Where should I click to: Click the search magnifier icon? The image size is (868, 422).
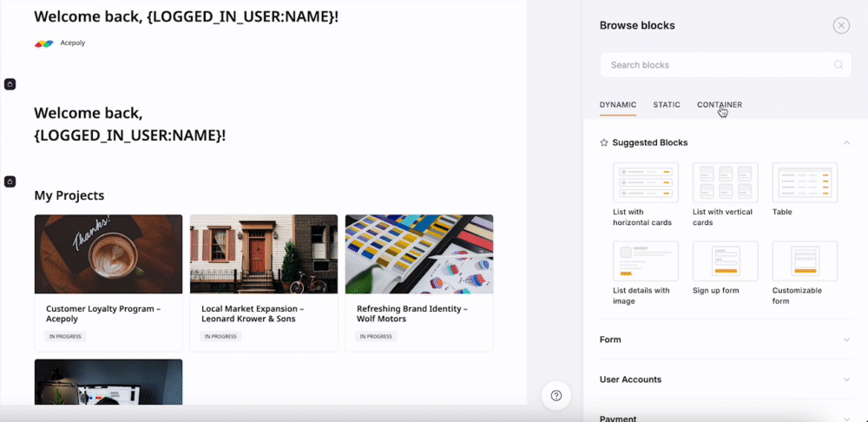coord(838,65)
